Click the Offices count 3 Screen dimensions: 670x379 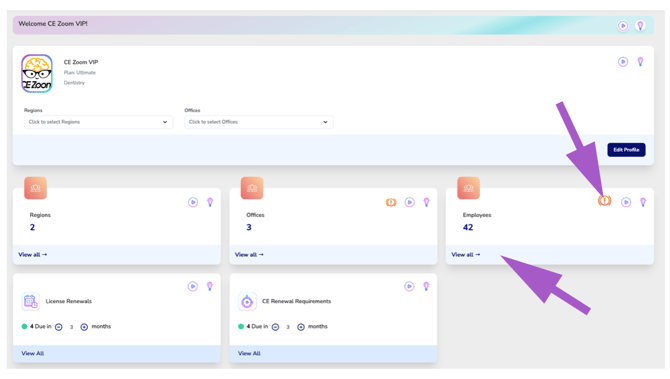click(249, 228)
